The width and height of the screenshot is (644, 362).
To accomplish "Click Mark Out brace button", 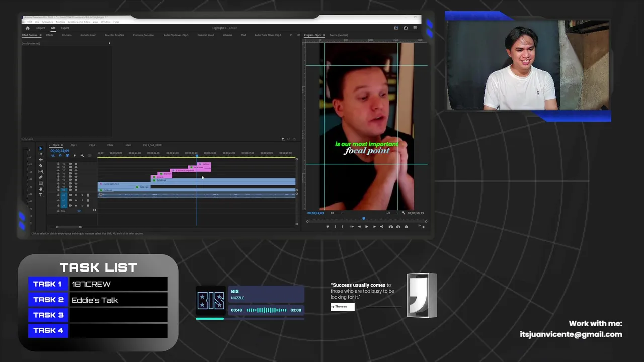I will (342, 227).
